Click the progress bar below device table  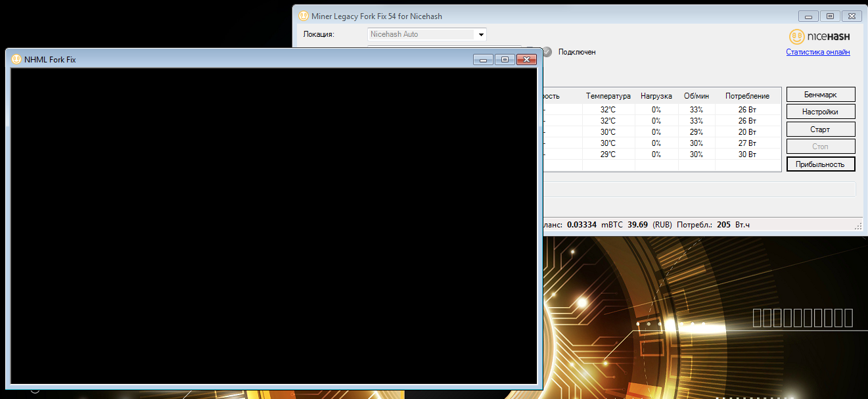699,189
